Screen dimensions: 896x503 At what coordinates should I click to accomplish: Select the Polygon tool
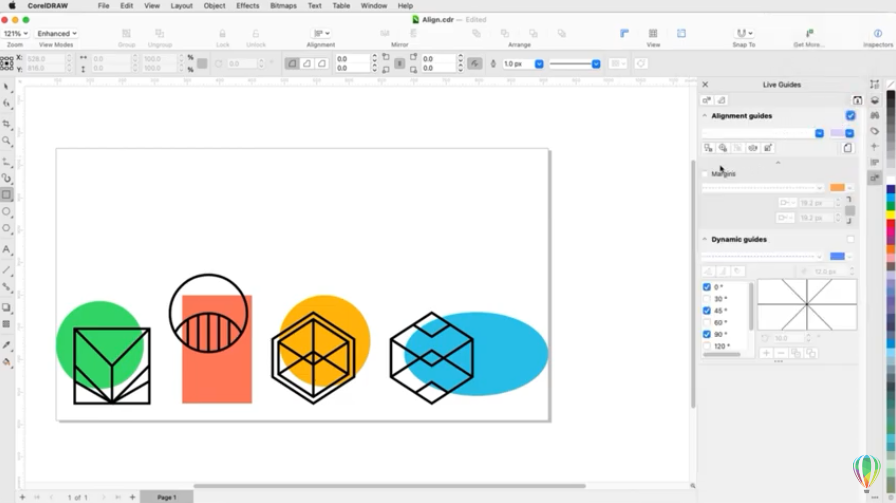tap(6, 229)
